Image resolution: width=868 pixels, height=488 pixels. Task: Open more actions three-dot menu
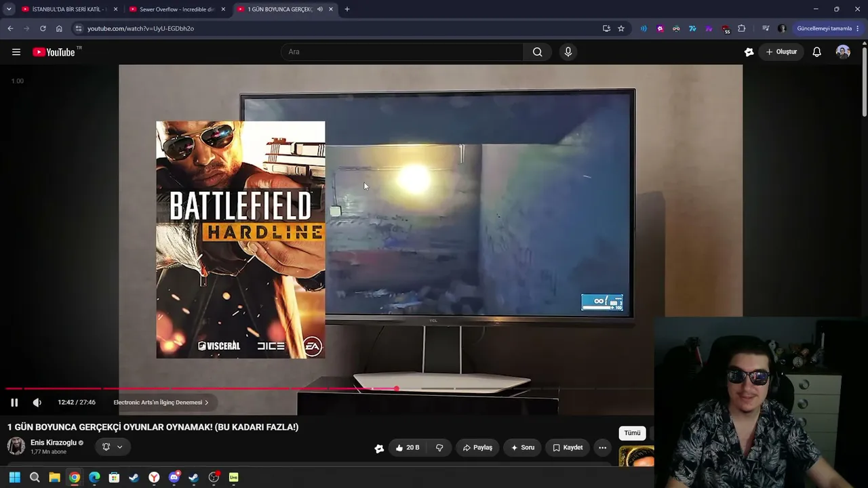tap(602, 447)
